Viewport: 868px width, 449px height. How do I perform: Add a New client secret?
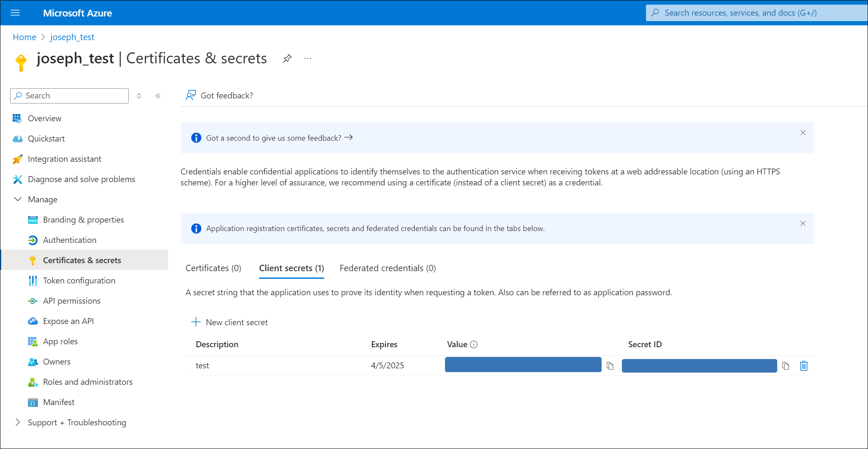point(230,322)
